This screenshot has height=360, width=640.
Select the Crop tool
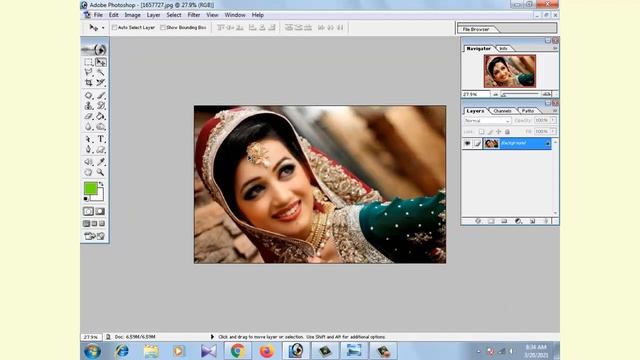point(89,82)
